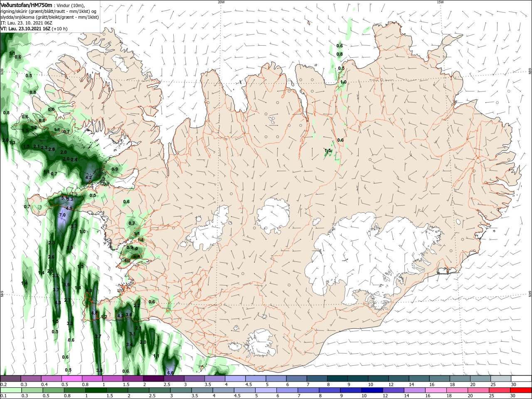
Task: Click the 3.5 label under the purple snow scale
Action: tap(208, 384)
